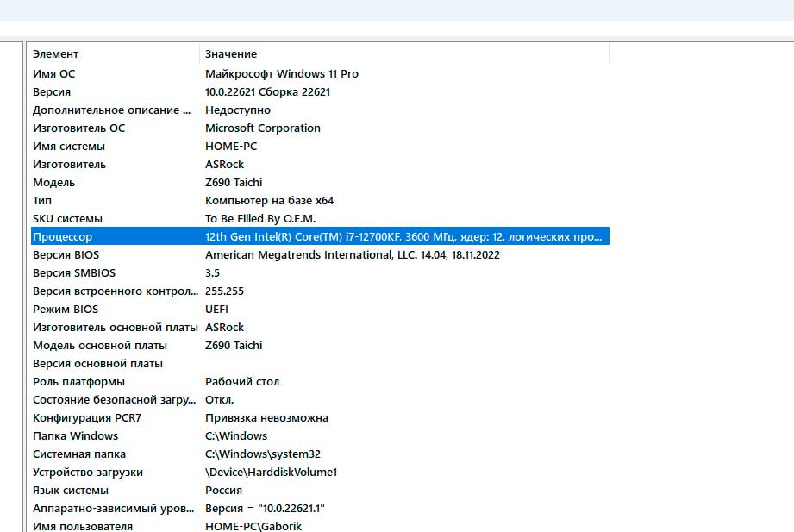
Task: Click the 255.255 value
Action: click(x=224, y=291)
